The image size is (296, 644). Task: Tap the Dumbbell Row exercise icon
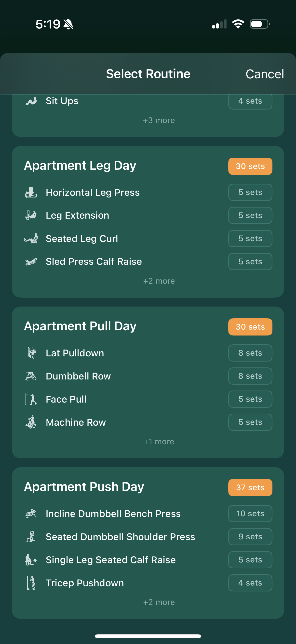31,376
